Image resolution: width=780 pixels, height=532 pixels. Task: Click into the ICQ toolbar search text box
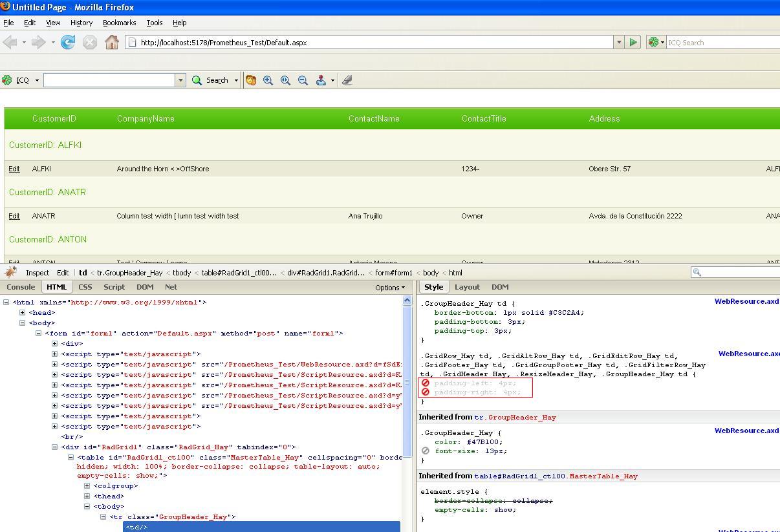point(109,80)
